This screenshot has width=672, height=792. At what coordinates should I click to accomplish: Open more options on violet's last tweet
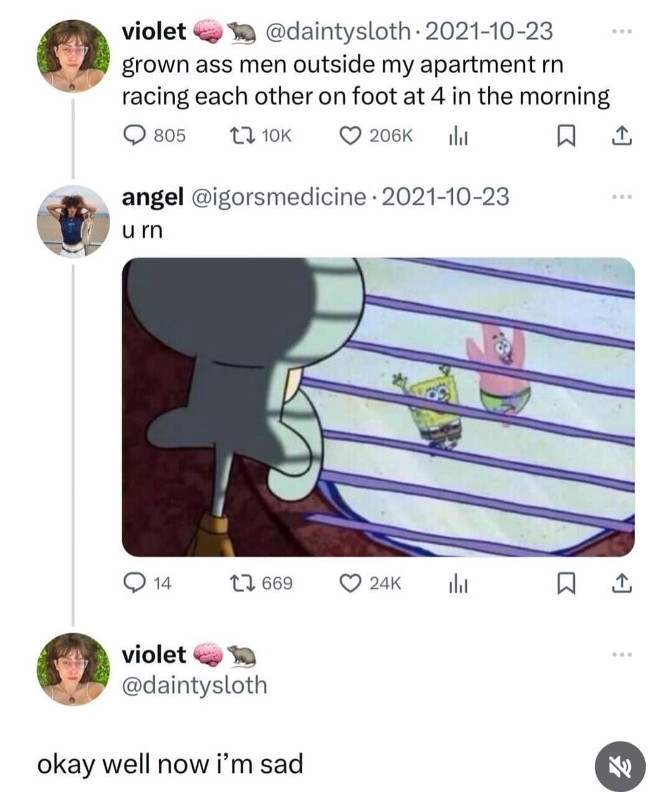621,654
